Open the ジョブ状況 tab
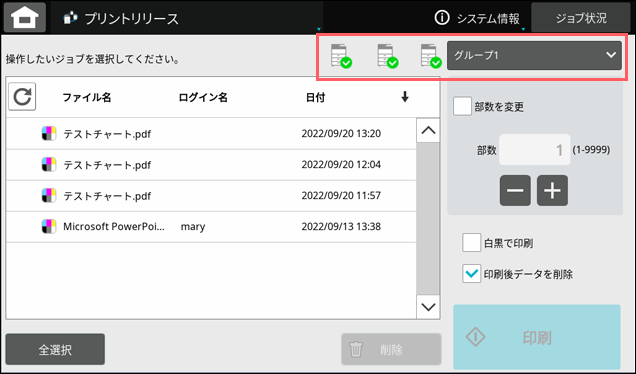Screen dimensions: 636x374 click(581, 18)
